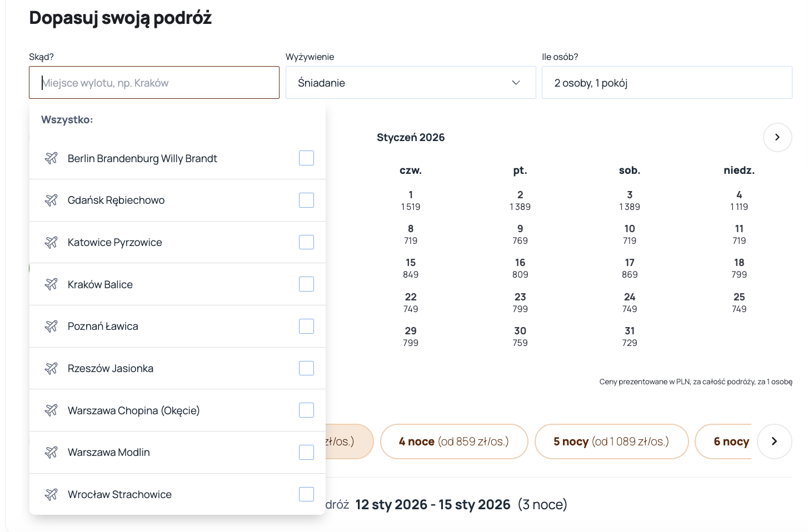Enable the Gdańsk Rębiechowo checkbox
Viewport: 808px width, 532px height.
[x=306, y=200]
